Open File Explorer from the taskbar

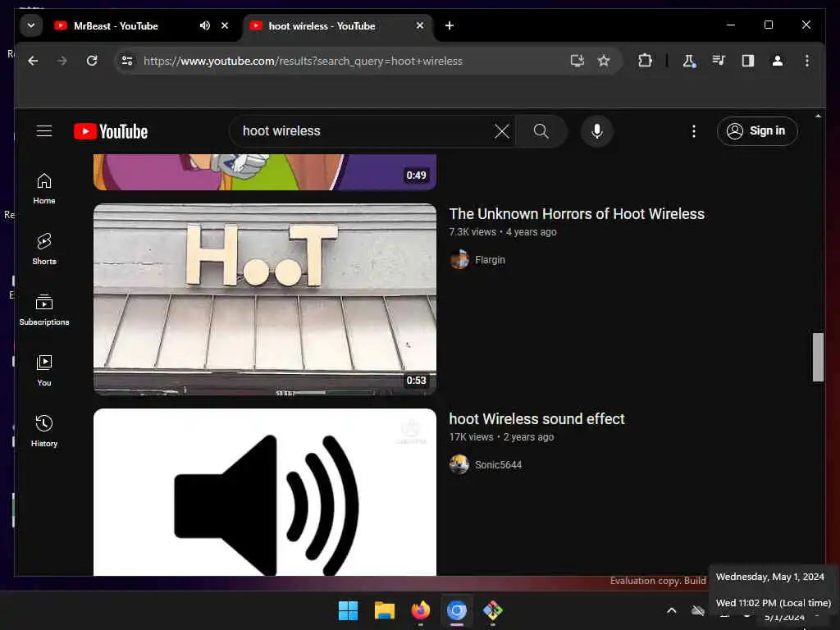[x=384, y=610]
